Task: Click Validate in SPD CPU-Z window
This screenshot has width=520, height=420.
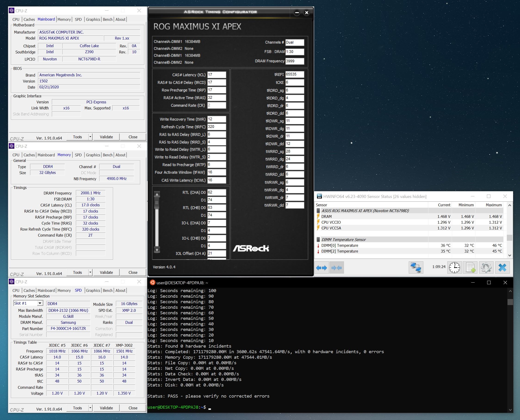Action: [106, 408]
